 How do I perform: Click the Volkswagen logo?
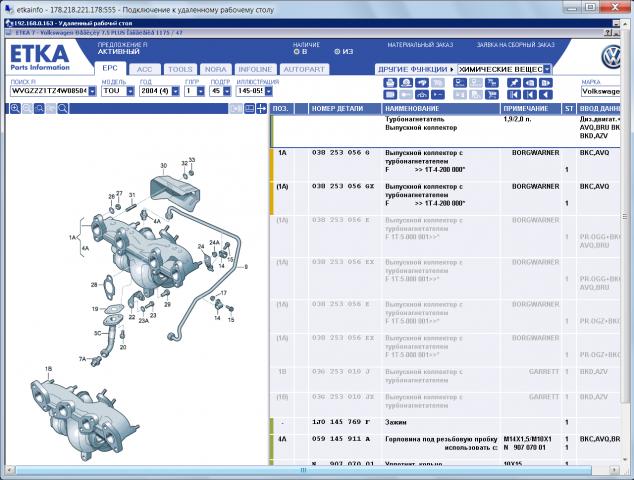pyautogui.click(x=611, y=57)
